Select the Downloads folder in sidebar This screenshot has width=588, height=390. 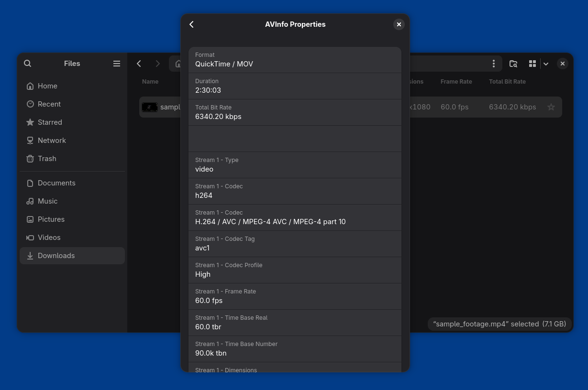click(56, 256)
